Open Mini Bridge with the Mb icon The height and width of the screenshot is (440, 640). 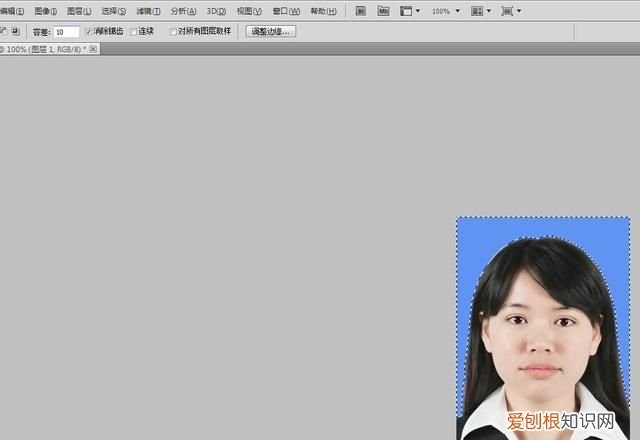pos(383,11)
